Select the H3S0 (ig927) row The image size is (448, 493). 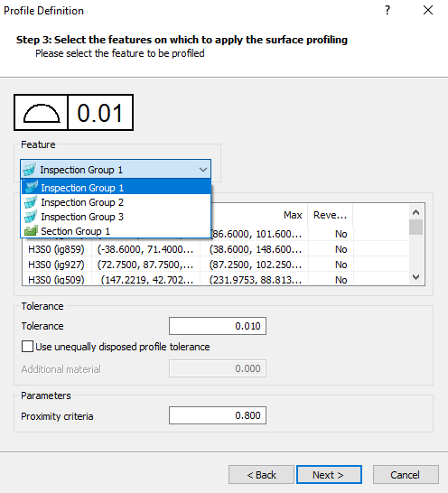[x=216, y=265]
